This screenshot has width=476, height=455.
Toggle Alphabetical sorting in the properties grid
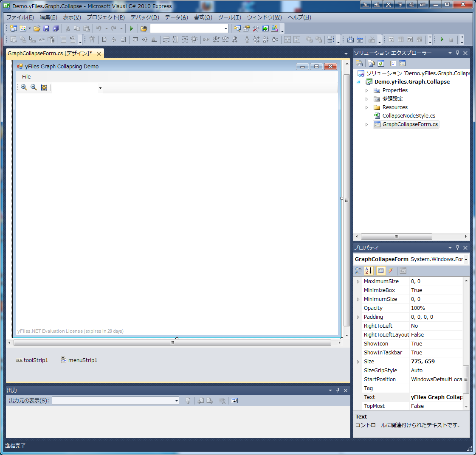tap(368, 271)
